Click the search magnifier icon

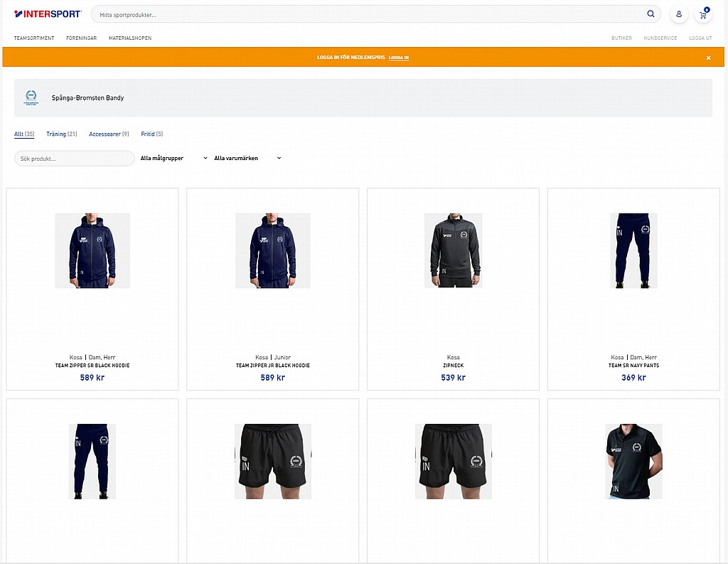(651, 14)
